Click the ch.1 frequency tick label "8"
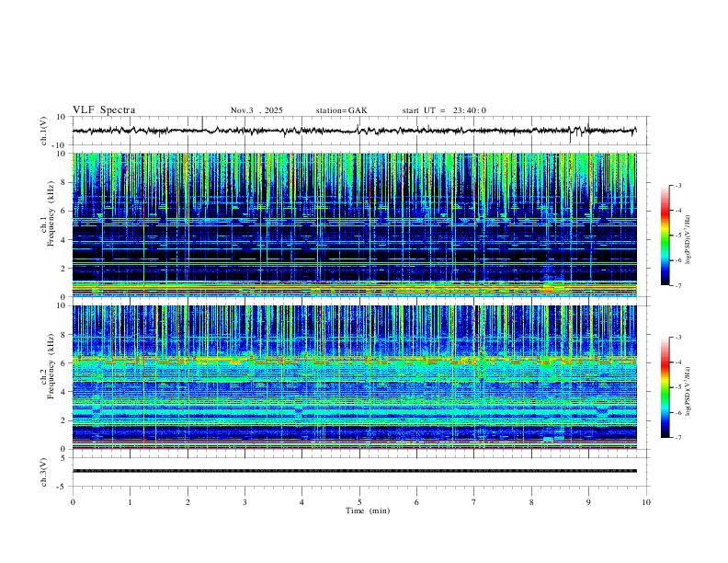This screenshot has width=728, height=563. click(64, 182)
